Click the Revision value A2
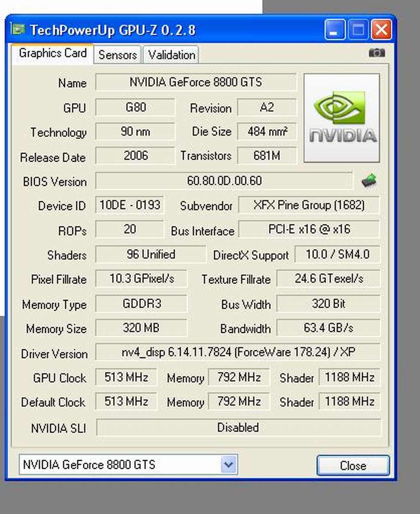 coord(267,108)
